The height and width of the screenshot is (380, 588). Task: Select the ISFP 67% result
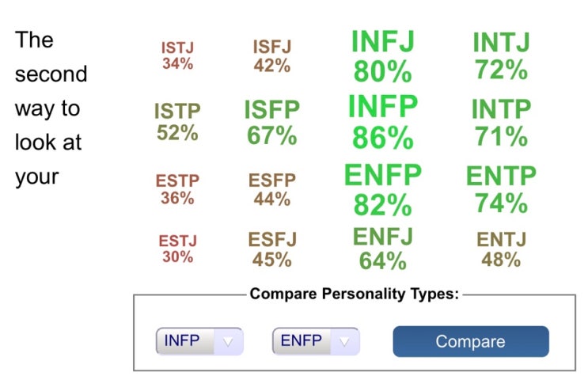tap(271, 123)
